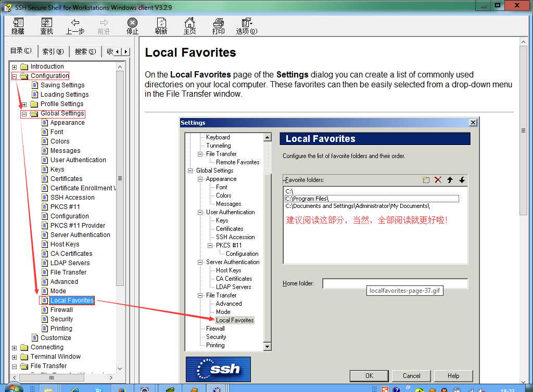533x392 pixels.
Task: Collapse the Global Settings node
Action: click(x=24, y=114)
